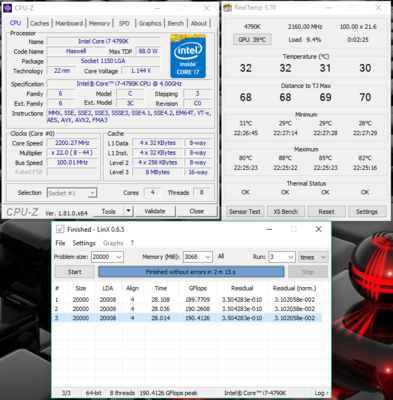The width and height of the screenshot is (393, 400).
Task: Select the CPU tab in CPU-Z
Action: pyautogui.click(x=15, y=23)
